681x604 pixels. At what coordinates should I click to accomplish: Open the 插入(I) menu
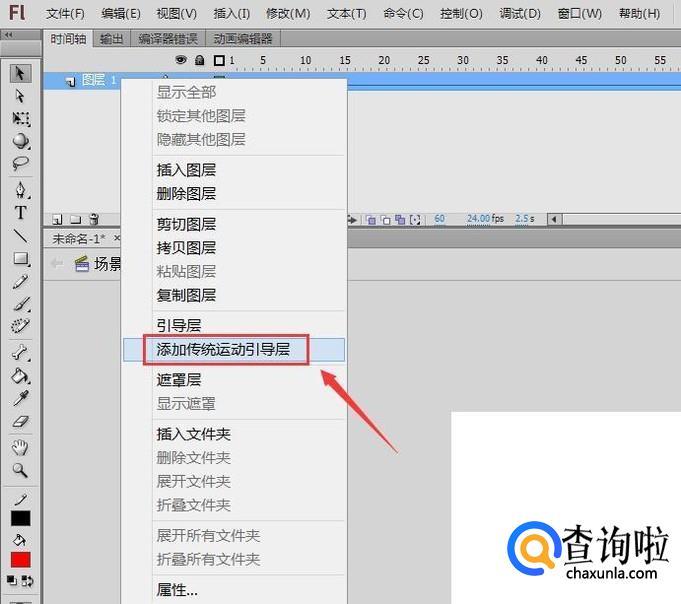pyautogui.click(x=231, y=14)
